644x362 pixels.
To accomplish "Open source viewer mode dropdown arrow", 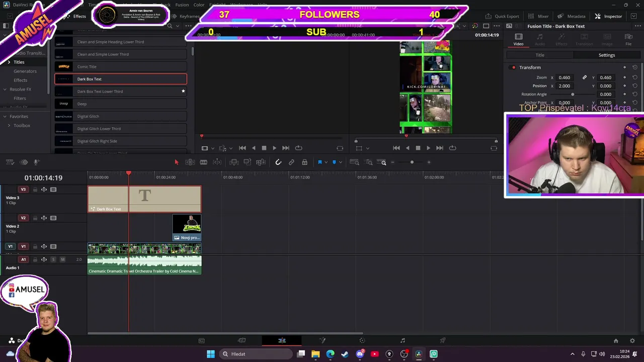I will click(x=213, y=148).
